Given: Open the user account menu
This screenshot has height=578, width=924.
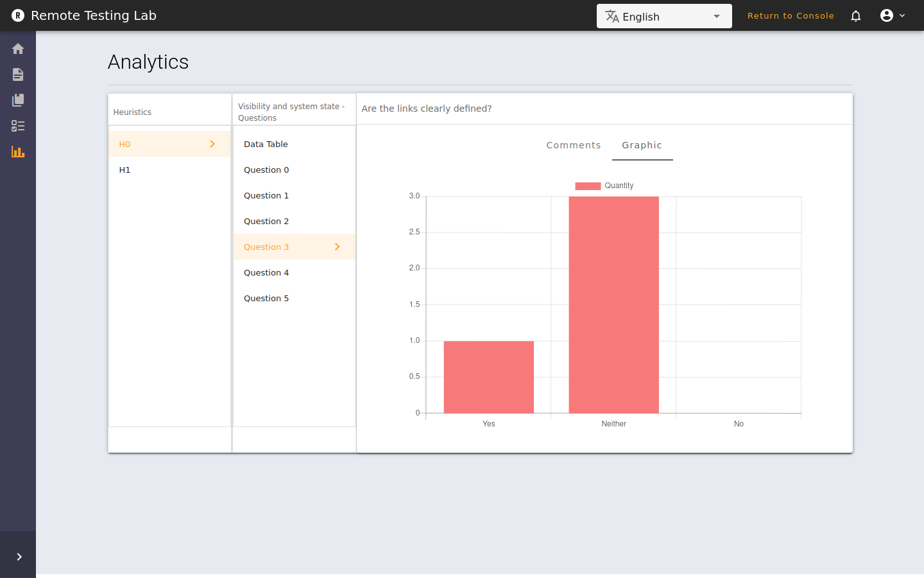Looking at the screenshot, I should (893, 15).
